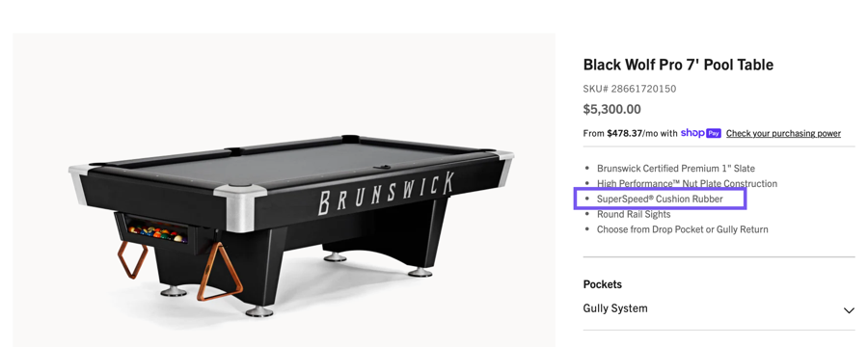868x347 pixels.
Task: Click the Shop Pay logo
Action: tap(700, 133)
